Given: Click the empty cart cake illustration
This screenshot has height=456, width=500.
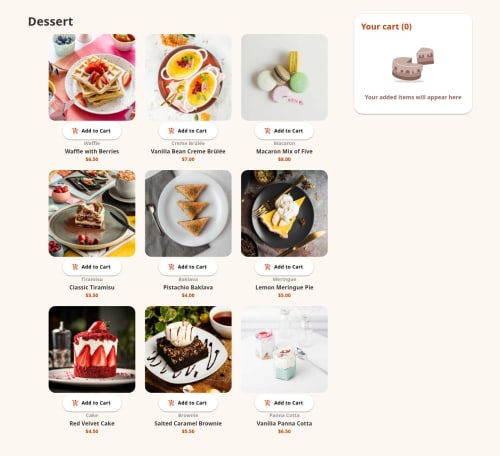Looking at the screenshot, I should [413, 64].
